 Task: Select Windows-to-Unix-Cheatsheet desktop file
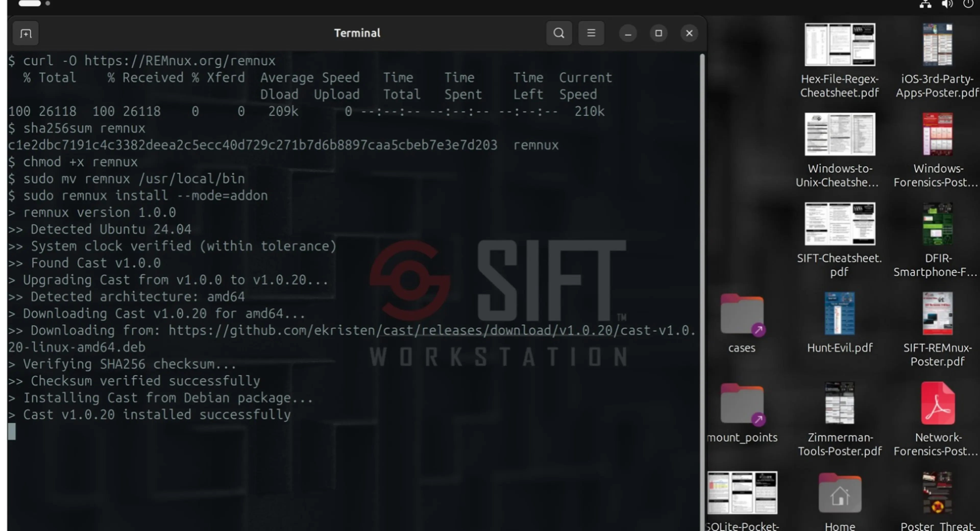840,150
